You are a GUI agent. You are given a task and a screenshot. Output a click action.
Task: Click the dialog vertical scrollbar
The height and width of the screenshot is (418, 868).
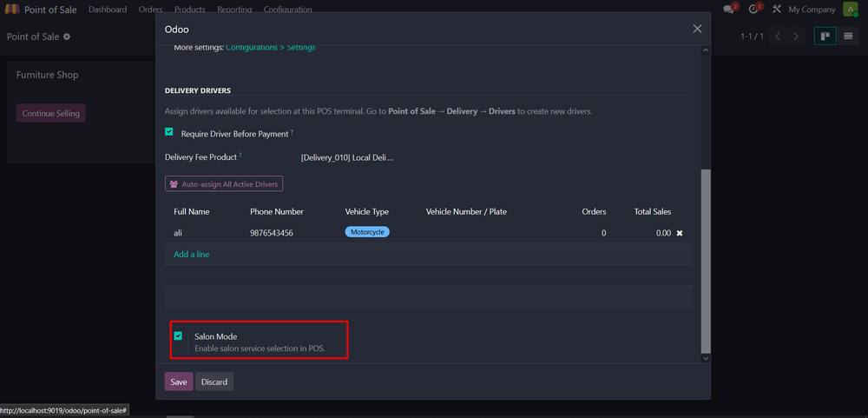[706, 261]
